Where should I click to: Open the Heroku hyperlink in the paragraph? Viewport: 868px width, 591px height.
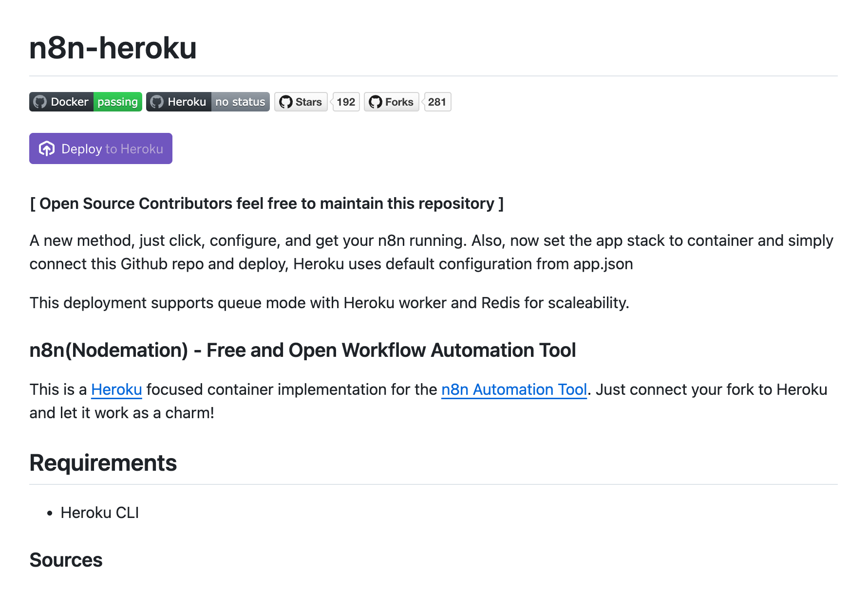pos(116,389)
